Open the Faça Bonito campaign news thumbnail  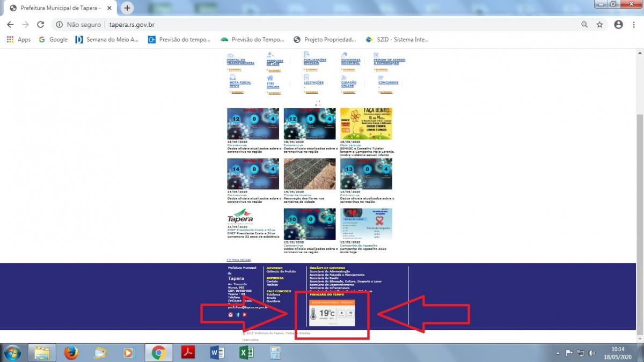click(366, 123)
